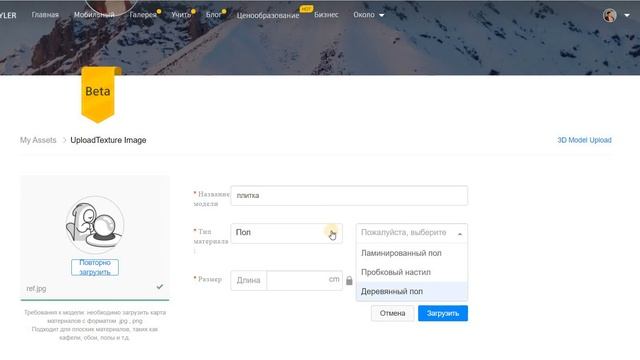Open the Ценообразование menu item

[x=268, y=16]
